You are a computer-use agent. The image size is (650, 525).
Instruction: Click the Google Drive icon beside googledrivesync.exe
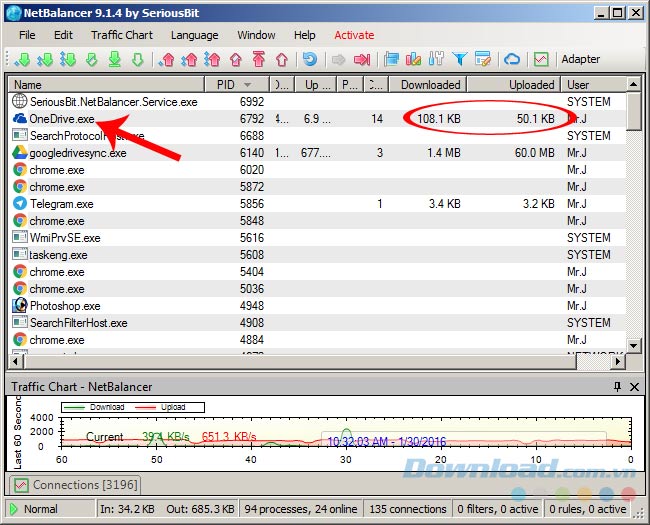(19, 153)
